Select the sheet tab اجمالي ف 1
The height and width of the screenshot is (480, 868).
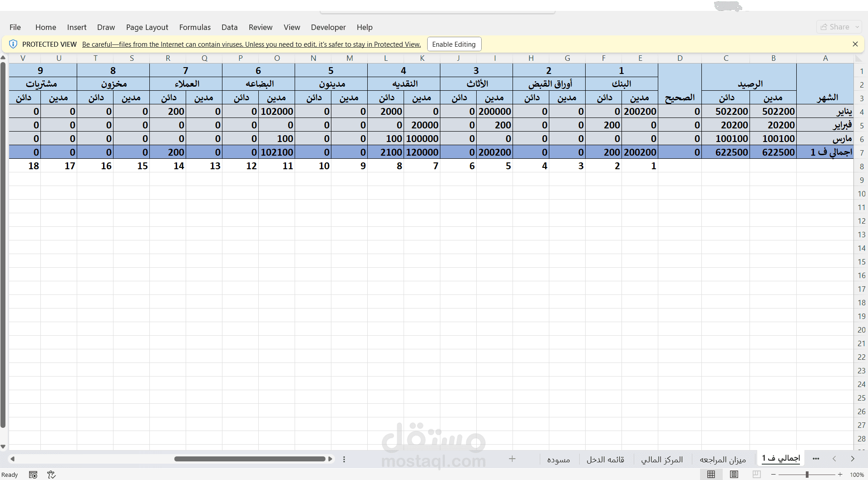[x=781, y=458]
